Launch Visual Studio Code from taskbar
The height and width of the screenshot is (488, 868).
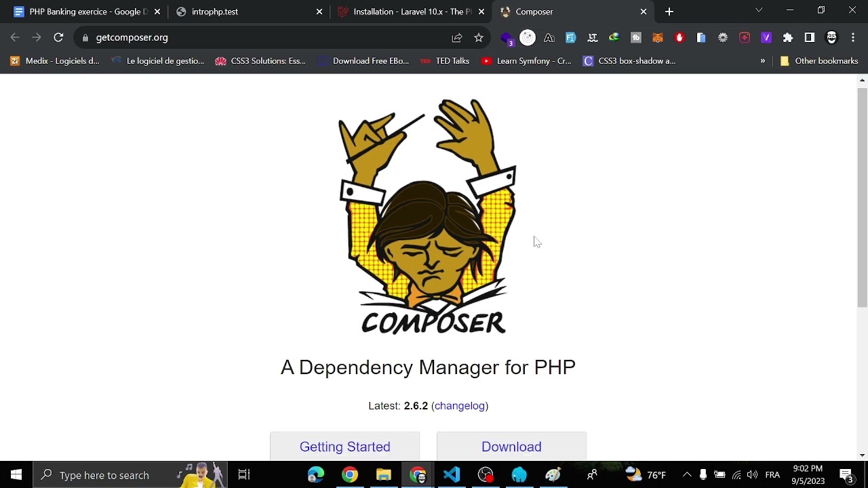[452, 475]
